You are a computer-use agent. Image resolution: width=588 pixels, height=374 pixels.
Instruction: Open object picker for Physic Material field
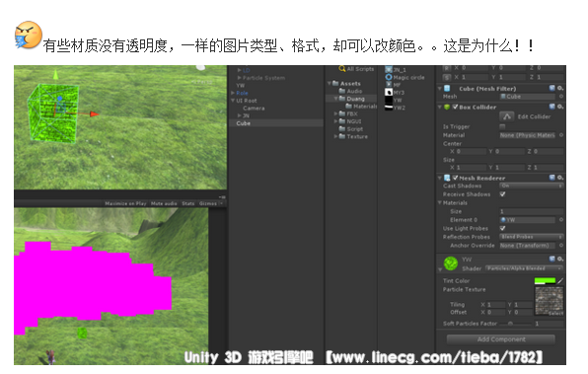pyautogui.click(x=561, y=135)
